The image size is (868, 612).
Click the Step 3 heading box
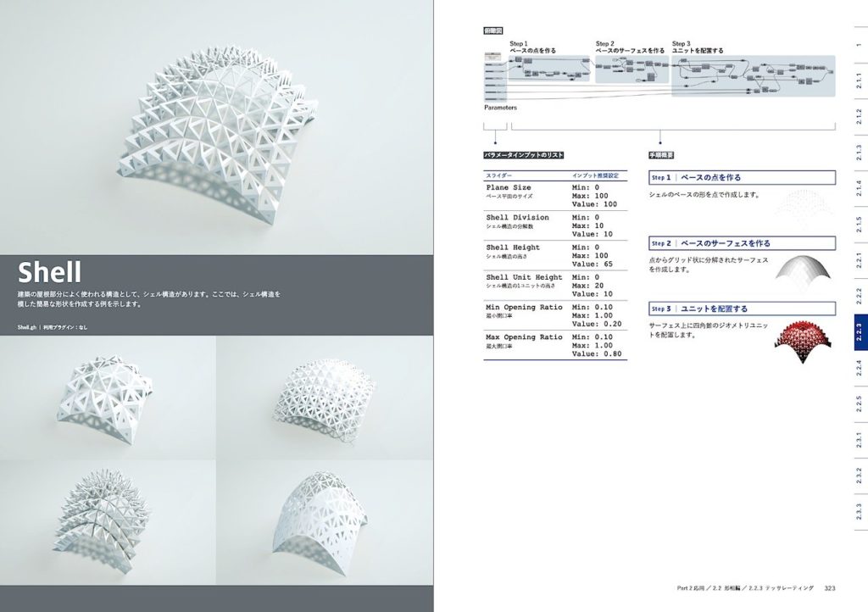pyautogui.click(x=742, y=309)
